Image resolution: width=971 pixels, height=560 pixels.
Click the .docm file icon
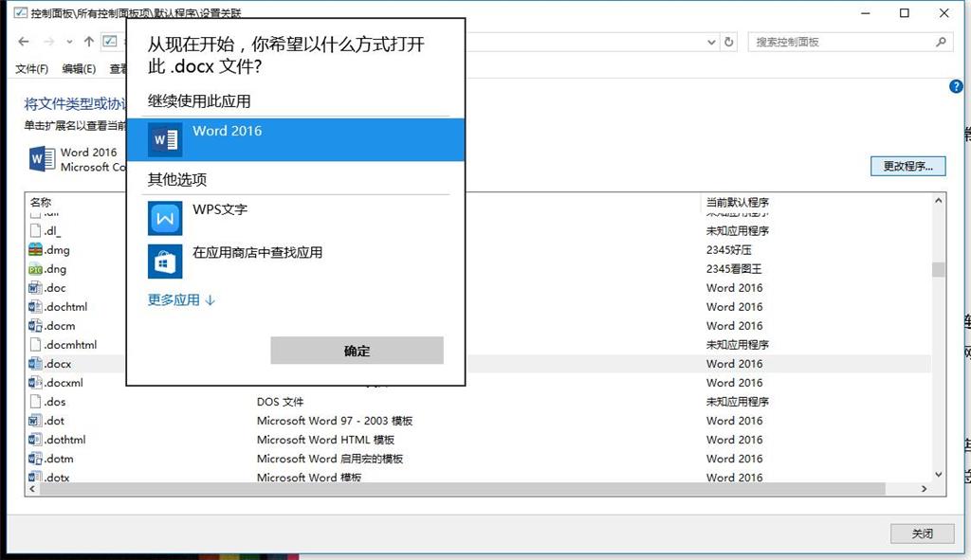point(35,325)
